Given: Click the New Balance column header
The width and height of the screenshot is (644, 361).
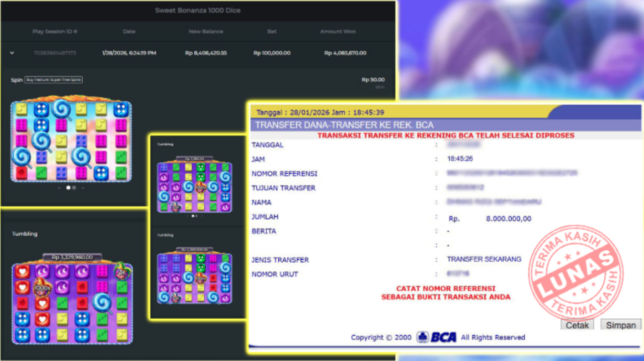Looking at the screenshot, I should click(x=206, y=31).
